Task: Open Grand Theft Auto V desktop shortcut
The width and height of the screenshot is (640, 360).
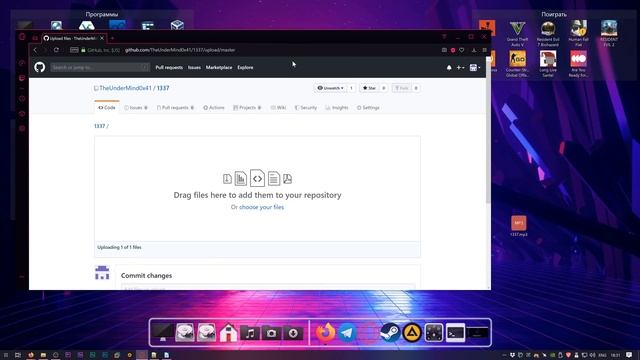Action: click(x=518, y=33)
